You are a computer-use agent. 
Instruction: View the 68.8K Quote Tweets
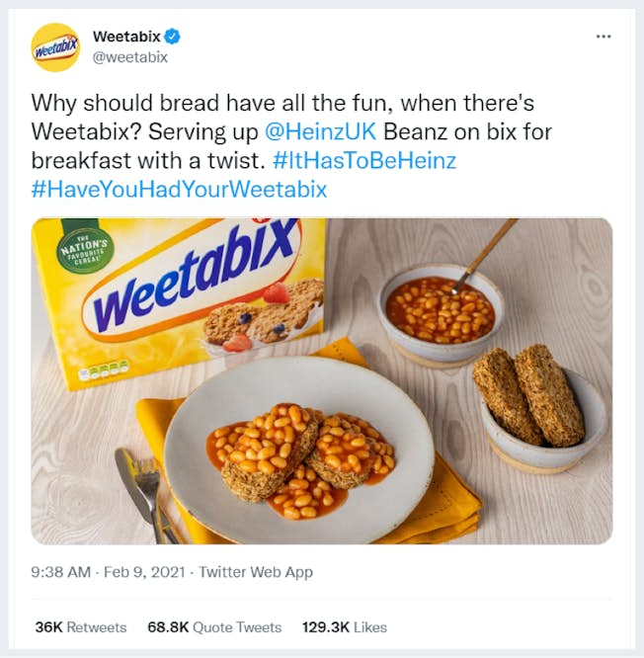click(x=214, y=627)
